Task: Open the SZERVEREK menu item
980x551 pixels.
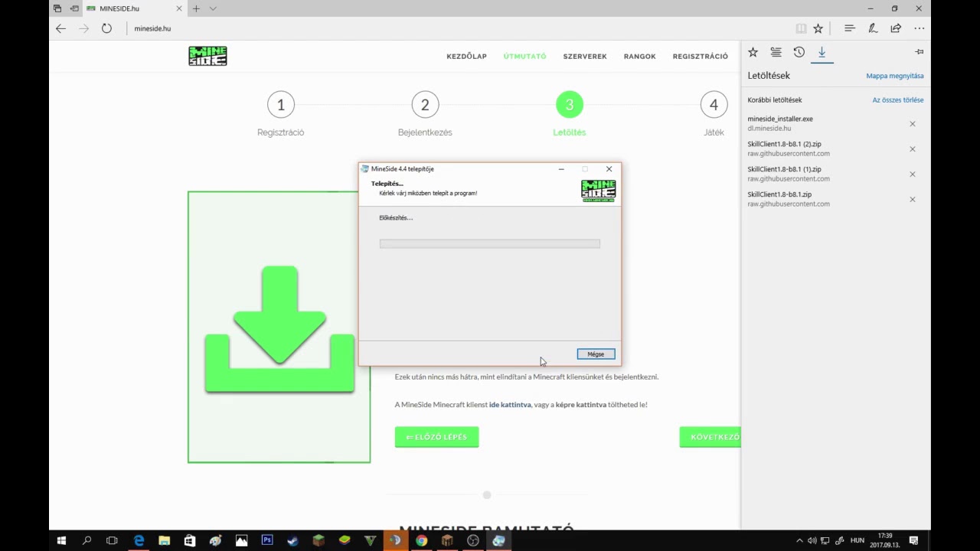Action: click(x=585, y=56)
